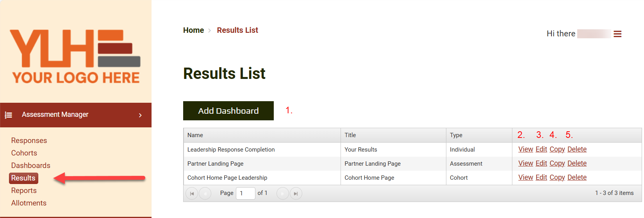The height and width of the screenshot is (218, 644).
Task: Edit Leadership Response Completion row
Action: pos(541,149)
